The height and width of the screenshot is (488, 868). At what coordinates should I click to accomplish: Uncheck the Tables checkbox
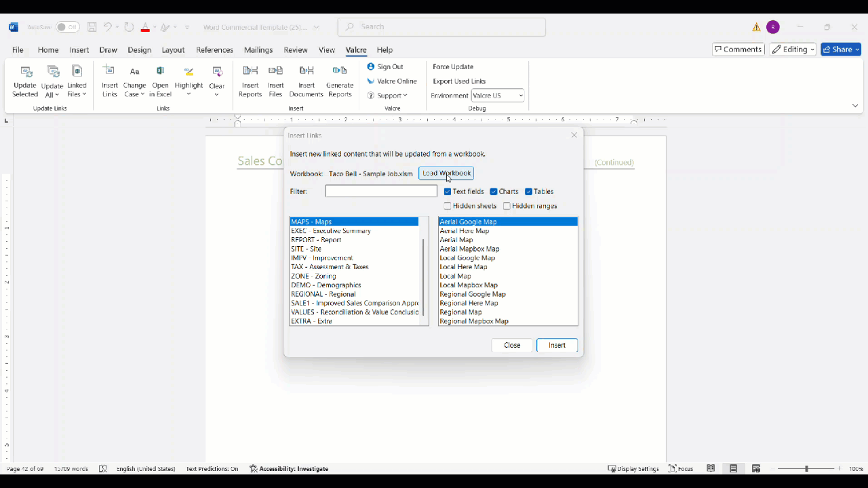pyautogui.click(x=528, y=192)
